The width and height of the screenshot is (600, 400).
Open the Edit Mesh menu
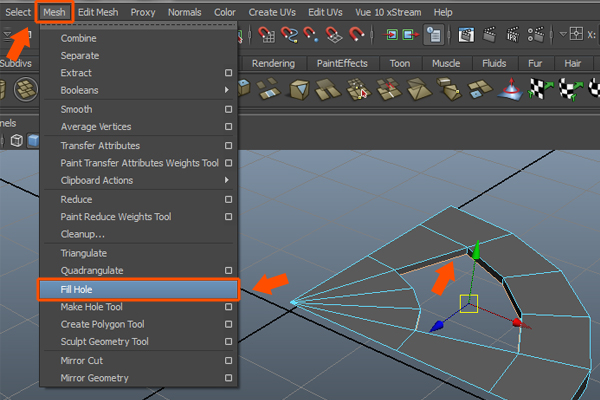click(98, 12)
